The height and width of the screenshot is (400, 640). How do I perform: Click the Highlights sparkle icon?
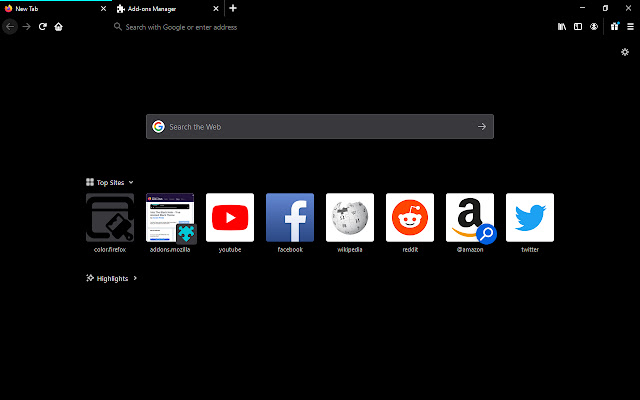(90, 278)
